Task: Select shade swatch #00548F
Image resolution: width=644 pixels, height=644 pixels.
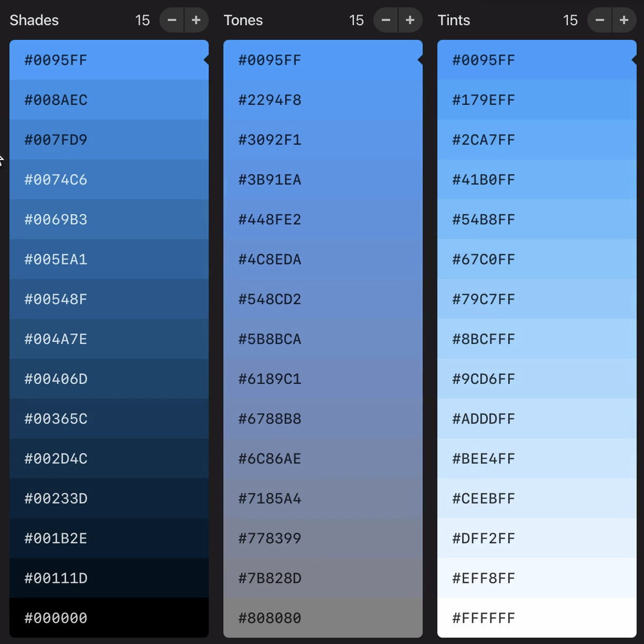Action: [x=109, y=299]
